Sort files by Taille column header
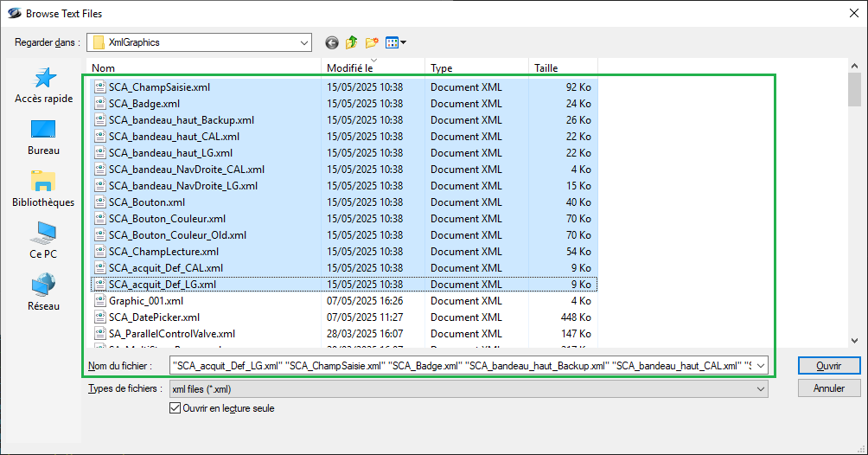 (562, 68)
